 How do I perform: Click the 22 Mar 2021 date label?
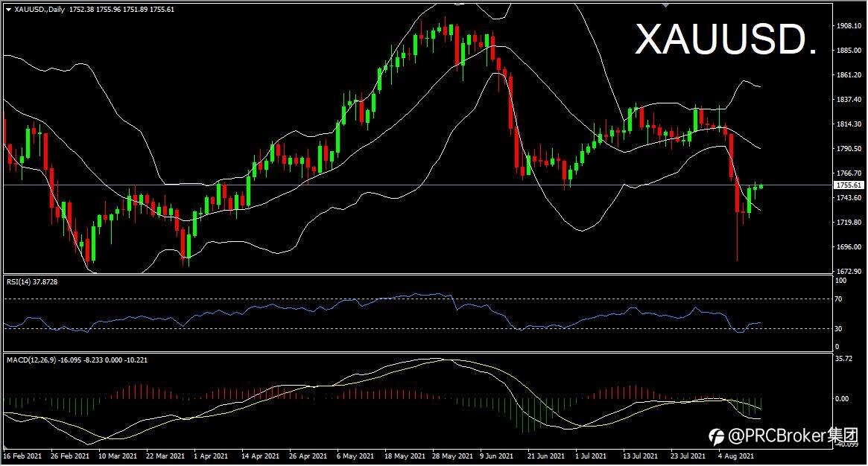165,456
